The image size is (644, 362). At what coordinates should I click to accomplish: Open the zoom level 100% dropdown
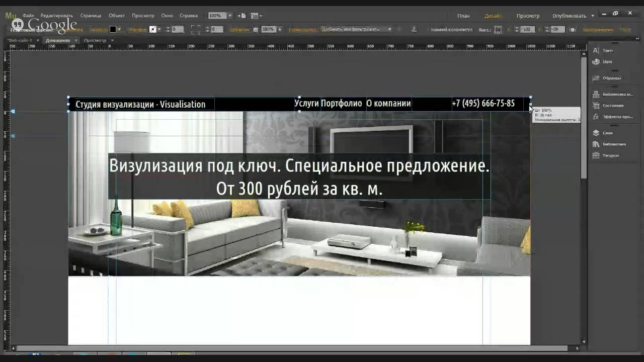pos(230,16)
